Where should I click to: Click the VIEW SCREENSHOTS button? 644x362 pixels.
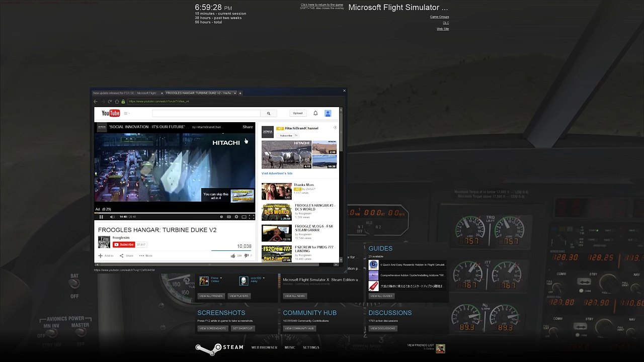pos(212,328)
